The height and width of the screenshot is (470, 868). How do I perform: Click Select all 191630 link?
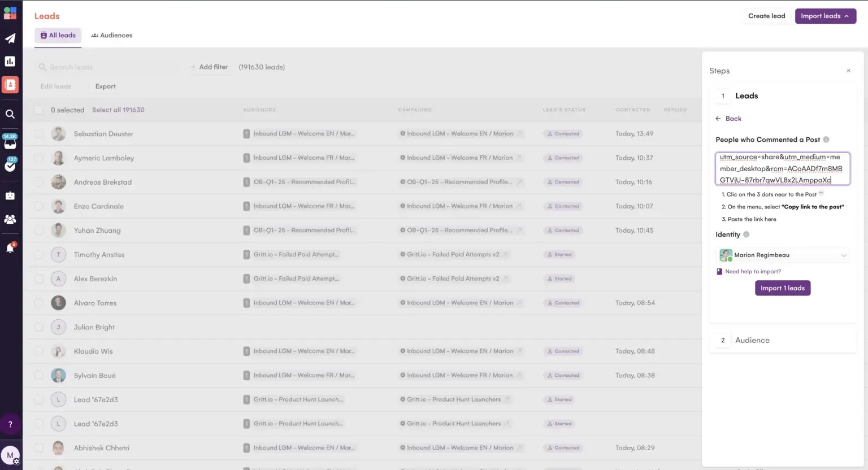click(118, 110)
